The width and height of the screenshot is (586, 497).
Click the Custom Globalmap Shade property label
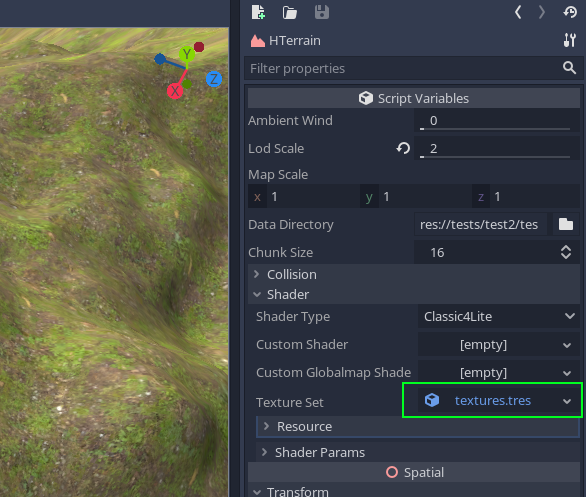333,373
